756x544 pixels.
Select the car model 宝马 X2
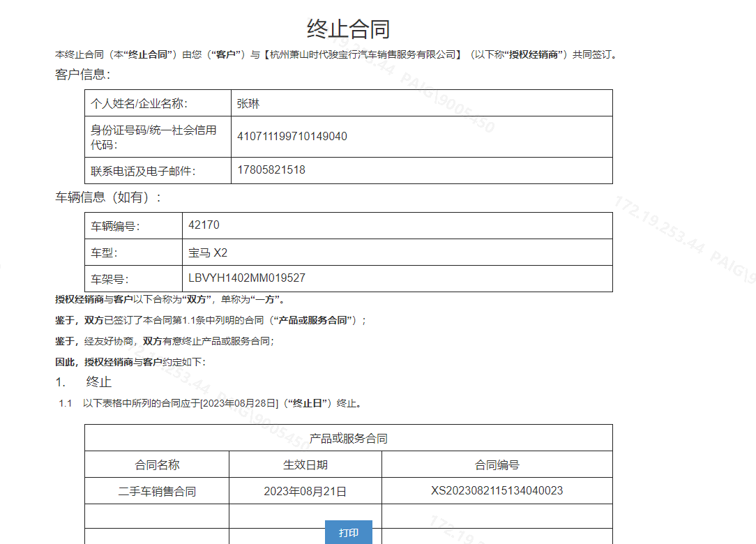coord(208,252)
